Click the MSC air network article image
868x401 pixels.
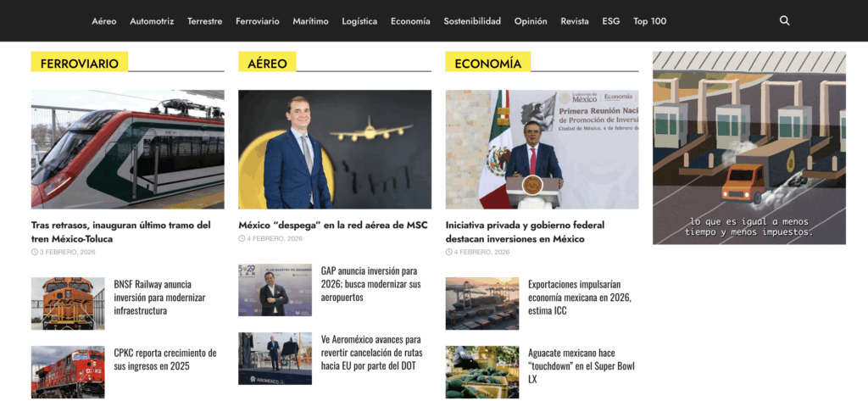click(x=334, y=149)
